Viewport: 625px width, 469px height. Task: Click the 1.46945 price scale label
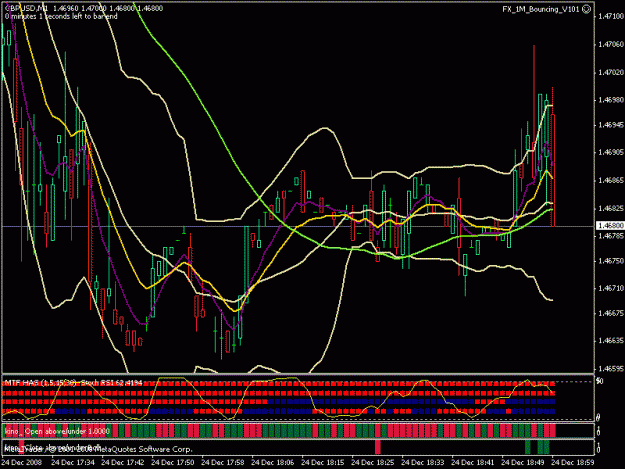(610, 125)
